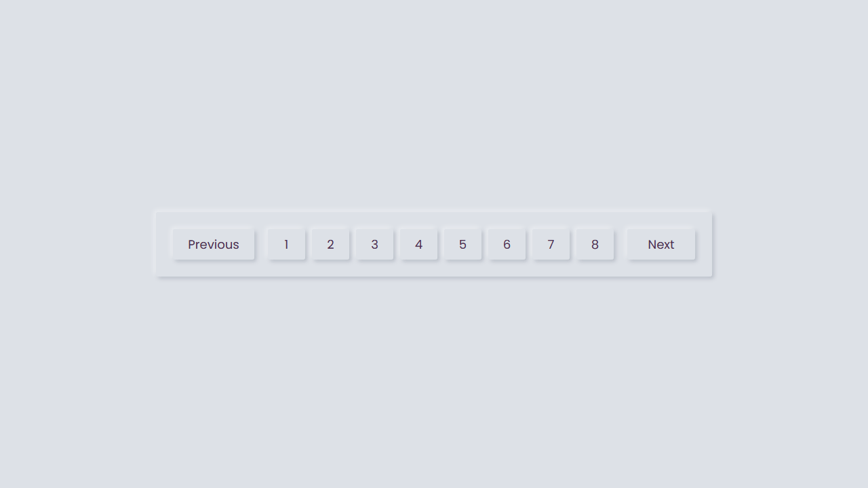The image size is (868, 488).
Task: Click the page button right of Previous
Action: point(286,245)
